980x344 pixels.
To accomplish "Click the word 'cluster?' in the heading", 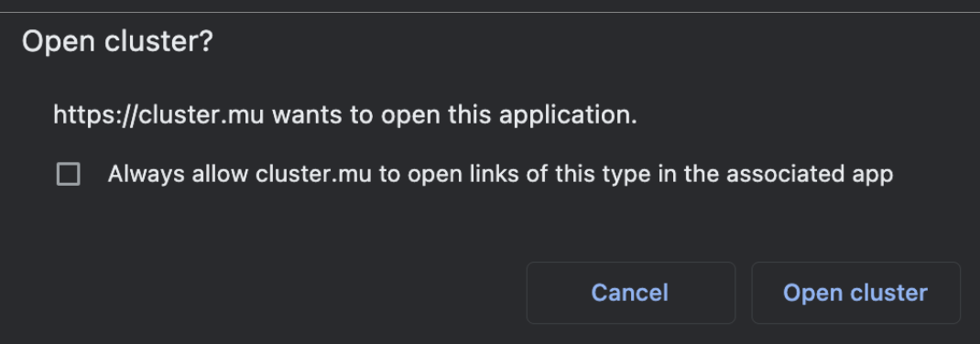I will [x=158, y=42].
